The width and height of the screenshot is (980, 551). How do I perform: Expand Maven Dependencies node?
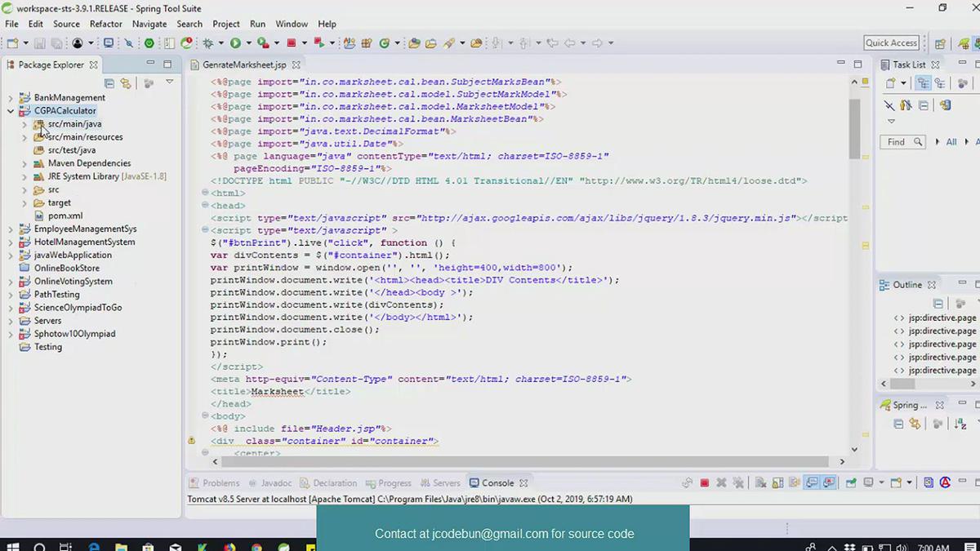coord(24,163)
